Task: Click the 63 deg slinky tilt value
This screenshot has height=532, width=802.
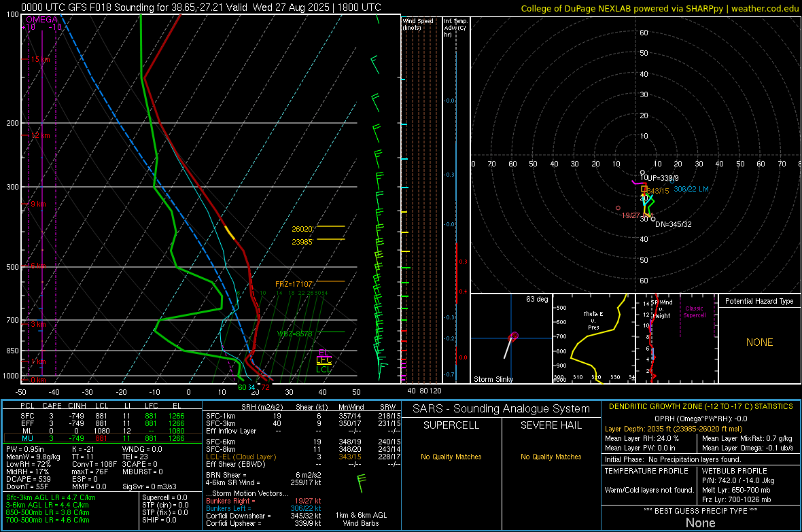Action: 536,299
